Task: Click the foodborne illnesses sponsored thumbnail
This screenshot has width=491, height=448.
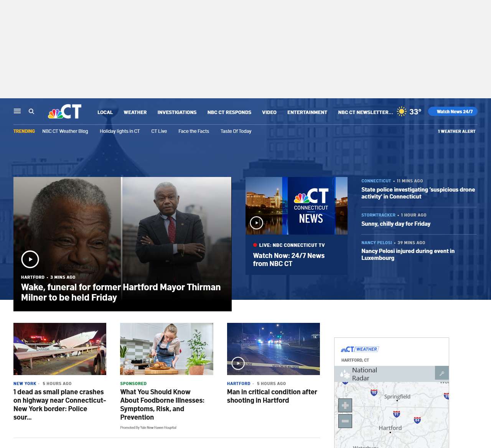Action: tap(166, 349)
